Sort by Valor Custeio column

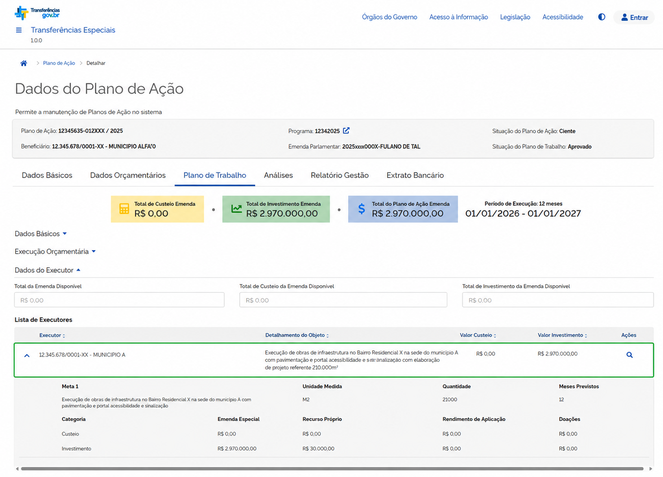(x=478, y=335)
